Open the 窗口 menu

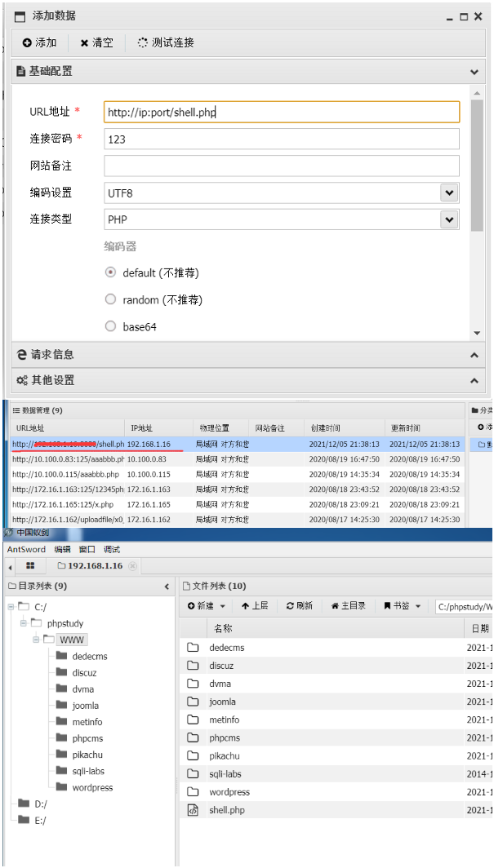click(87, 549)
